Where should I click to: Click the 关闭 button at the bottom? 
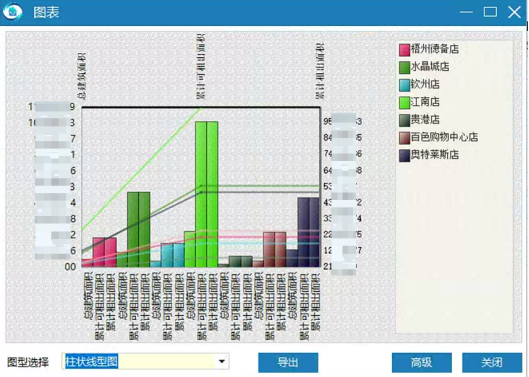click(492, 362)
